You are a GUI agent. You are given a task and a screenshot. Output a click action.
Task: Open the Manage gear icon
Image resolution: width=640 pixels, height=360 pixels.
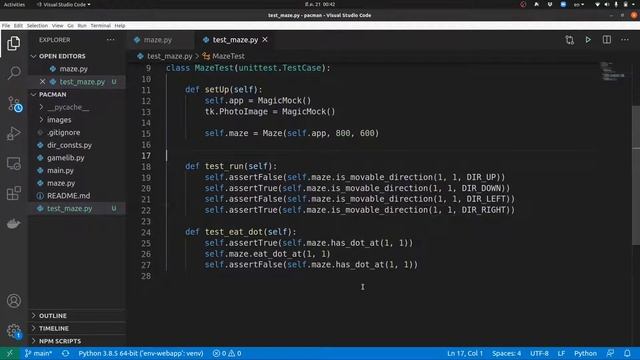(13, 331)
